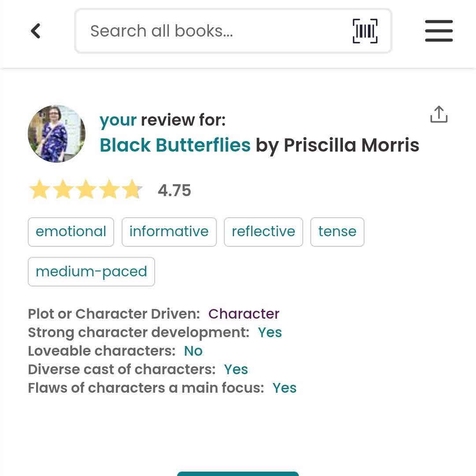
Task: Open the hamburger menu
Action: 439,31
